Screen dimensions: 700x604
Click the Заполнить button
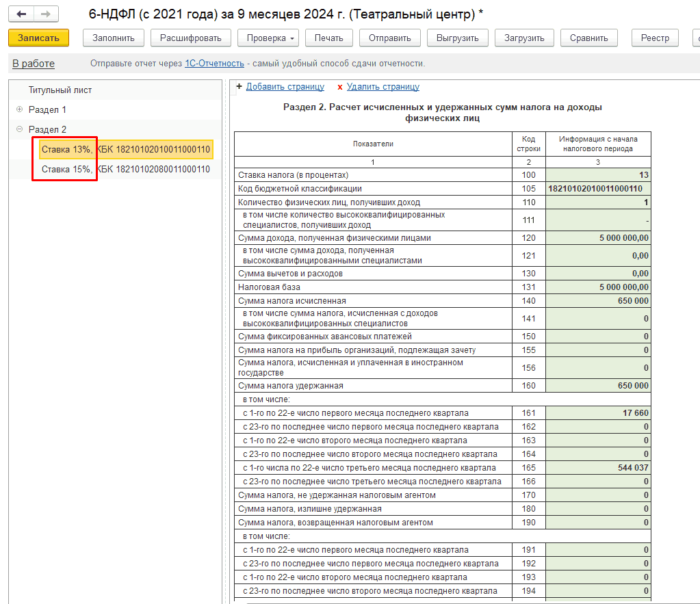click(113, 38)
